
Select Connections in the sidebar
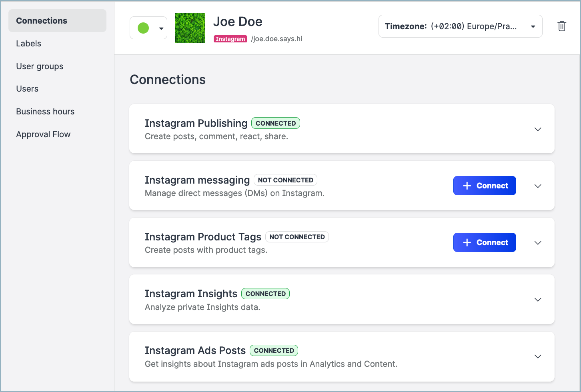tap(41, 20)
